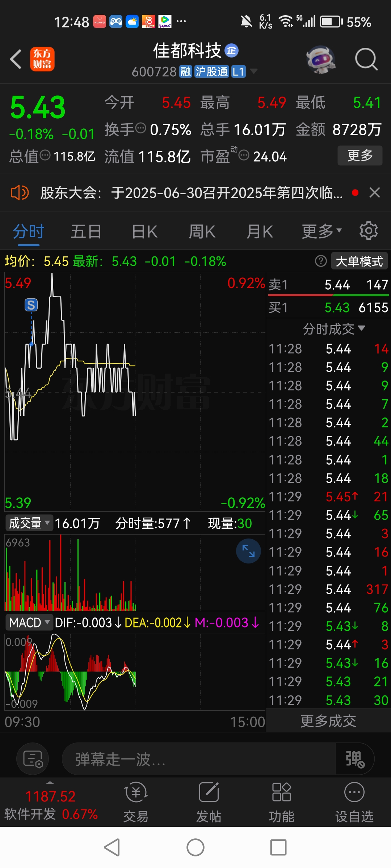The image size is (391, 868).
Task: Tap the L1 level badge
Action: point(239,72)
